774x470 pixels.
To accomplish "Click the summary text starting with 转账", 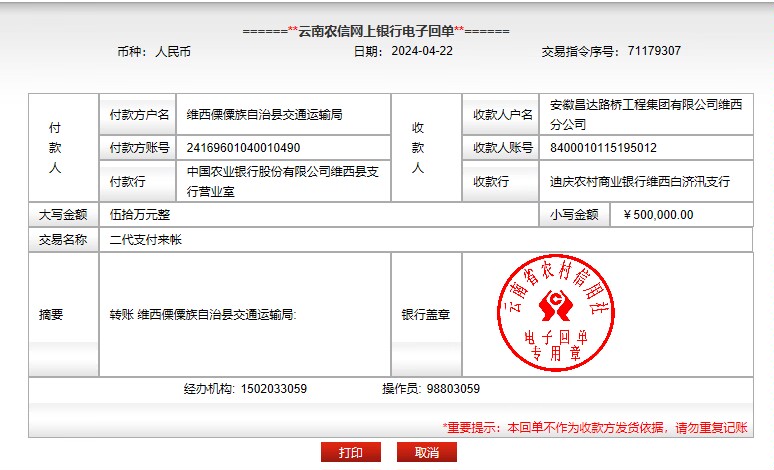I will pos(203,314).
